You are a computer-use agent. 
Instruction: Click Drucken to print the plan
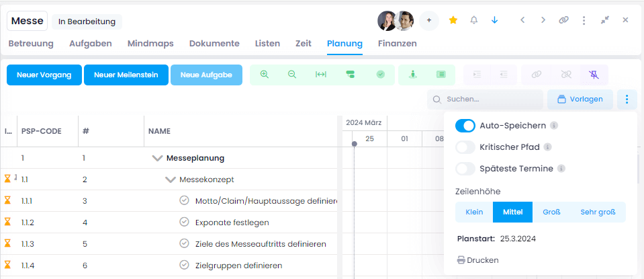[478, 260]
